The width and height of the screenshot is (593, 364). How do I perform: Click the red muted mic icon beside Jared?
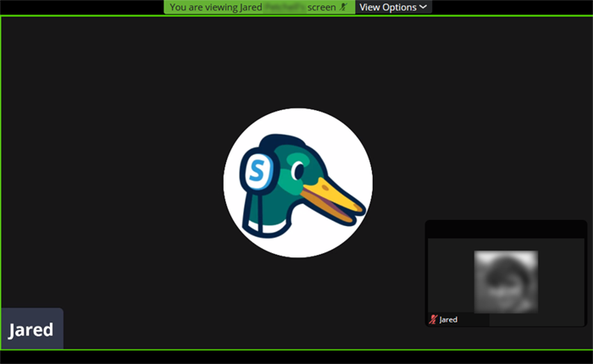pos(433,319)
